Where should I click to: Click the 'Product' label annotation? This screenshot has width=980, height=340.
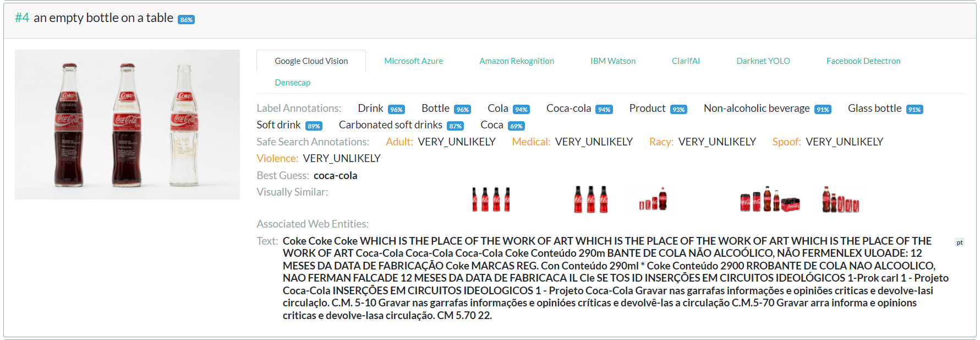(647, 109)
